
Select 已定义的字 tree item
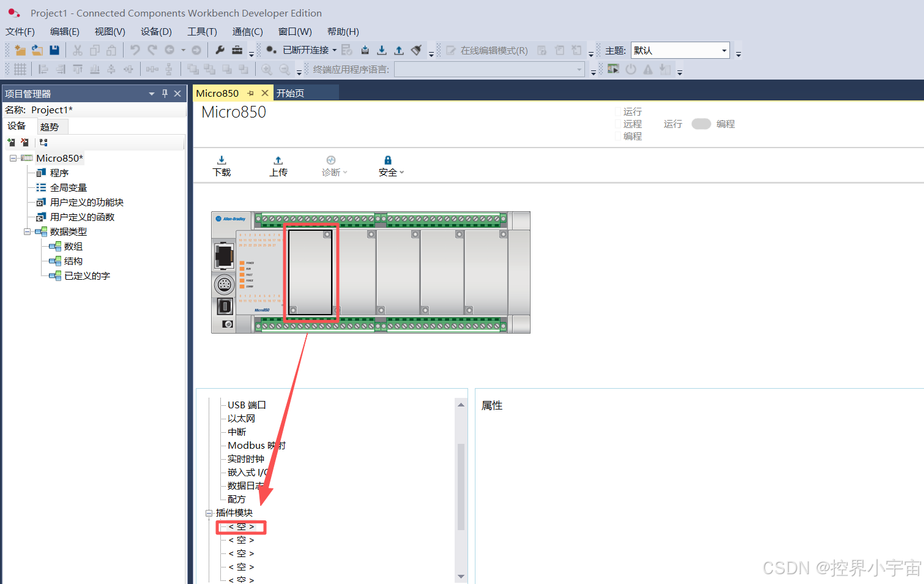pos(87,275)
